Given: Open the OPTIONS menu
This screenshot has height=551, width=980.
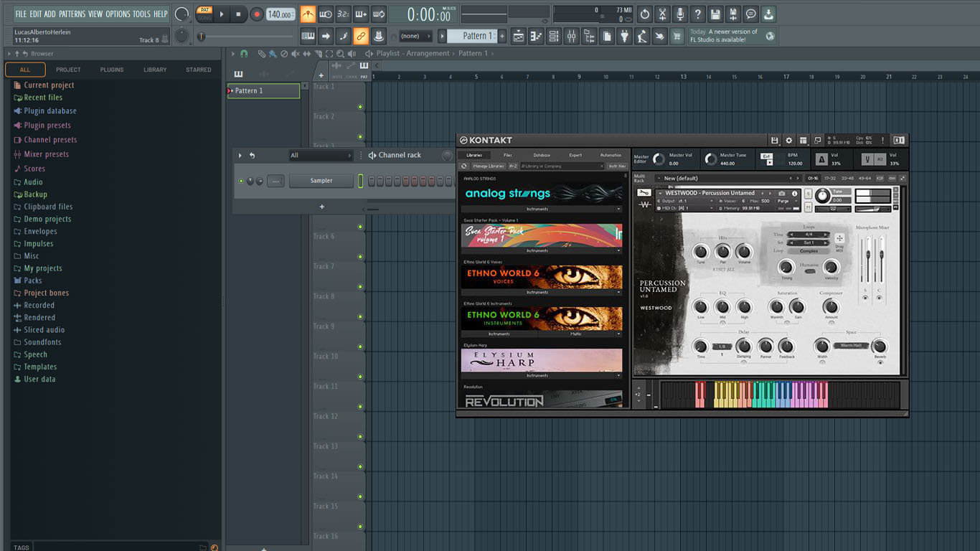Looking at the screenshot, I should [118, 14].
